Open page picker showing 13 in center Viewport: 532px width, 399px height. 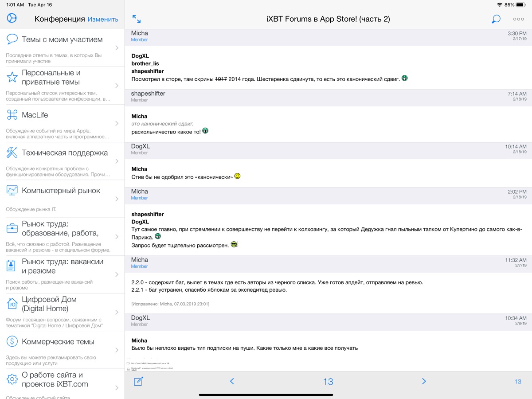point(328,382)
